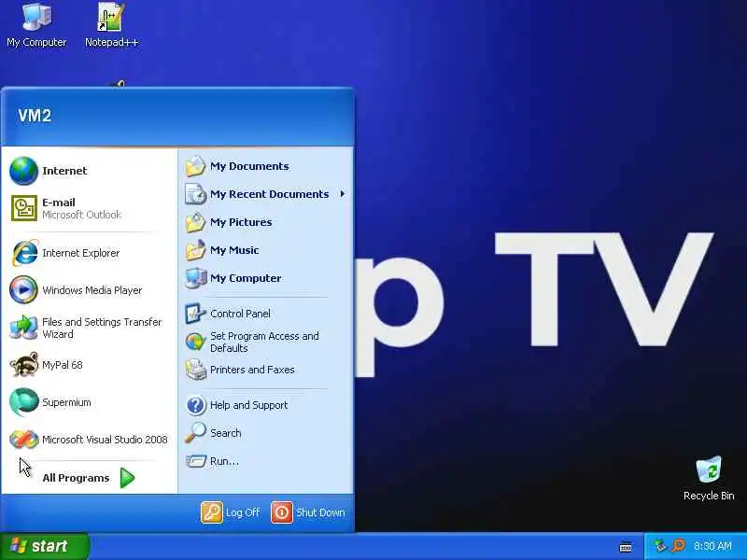Viewport: 747px width, 560px height.
Task: Launch MyPal 68 via raccoon icon
Action: tap(24, 365)
